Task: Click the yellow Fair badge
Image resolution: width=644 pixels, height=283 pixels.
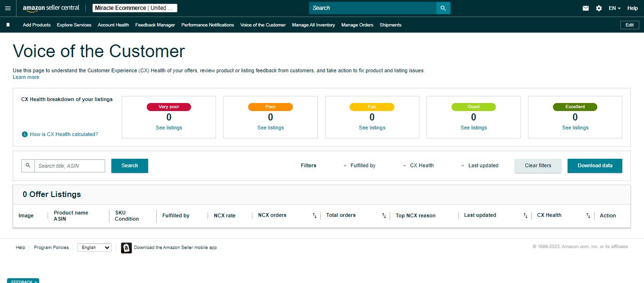Action: point(372,107)
